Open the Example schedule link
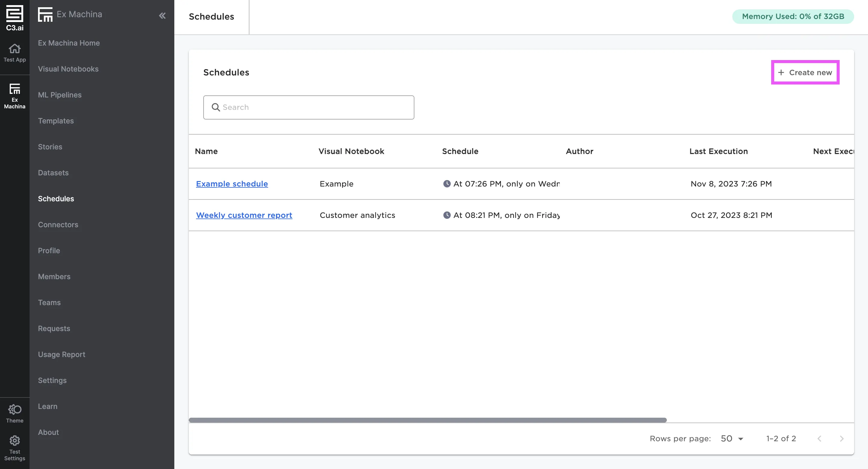 pyautogui.click(x=232, y=184)
